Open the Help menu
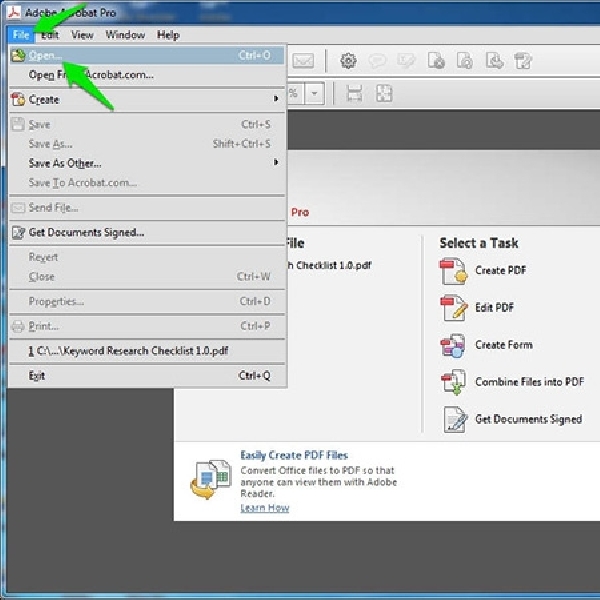Screen dimensions: 600x600 click(x=168, y=35)
